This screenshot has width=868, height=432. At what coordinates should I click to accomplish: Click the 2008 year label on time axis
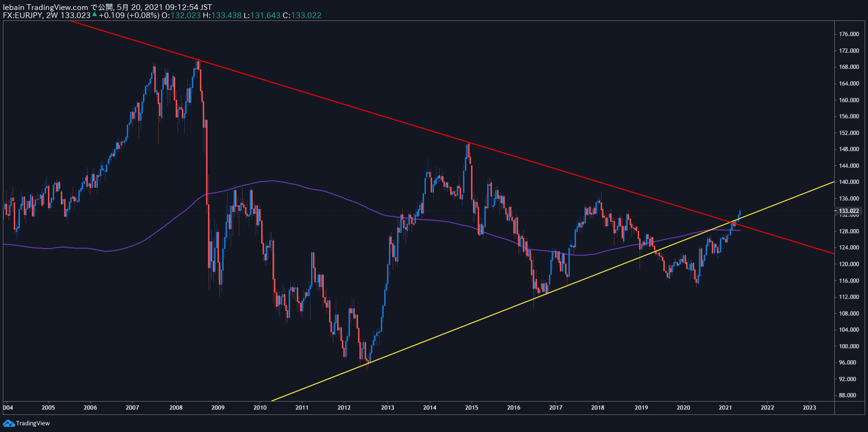click(x=176, y=408)
